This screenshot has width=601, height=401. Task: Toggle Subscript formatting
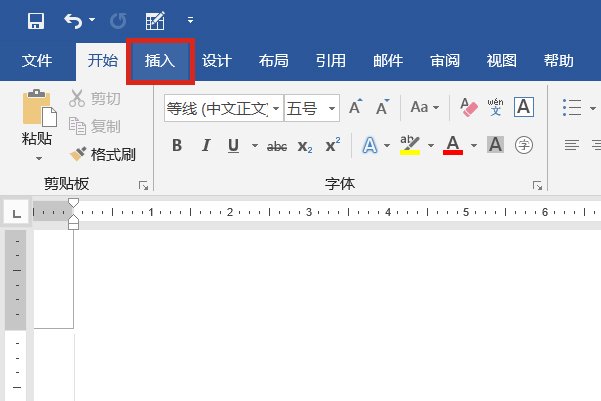[305, 146]
